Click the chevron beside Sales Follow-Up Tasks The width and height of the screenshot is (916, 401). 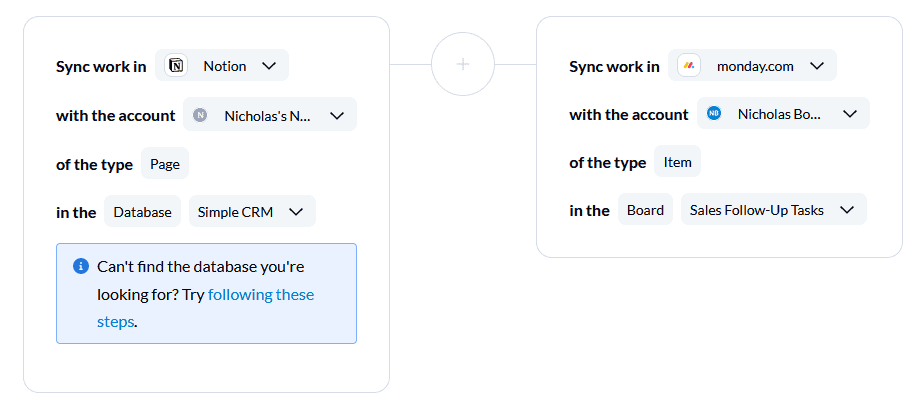(847, 210)
